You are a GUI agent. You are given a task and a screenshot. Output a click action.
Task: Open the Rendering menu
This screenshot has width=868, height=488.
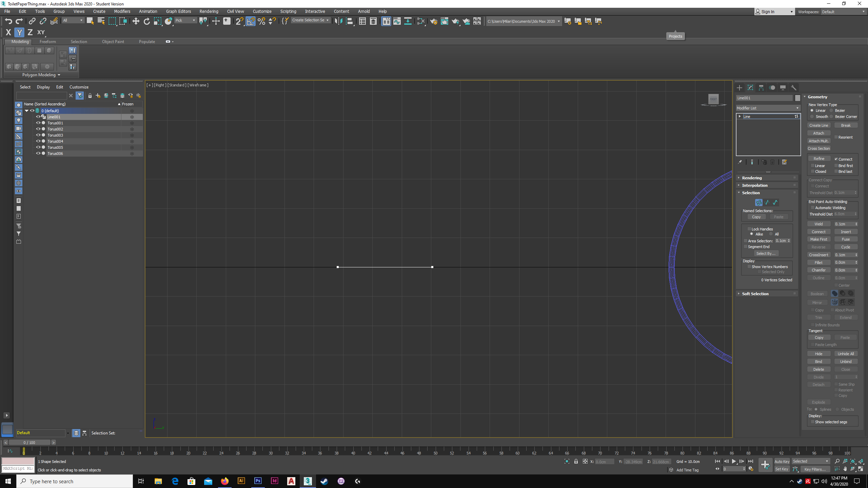pyautogui.click(x=209, y=11)
